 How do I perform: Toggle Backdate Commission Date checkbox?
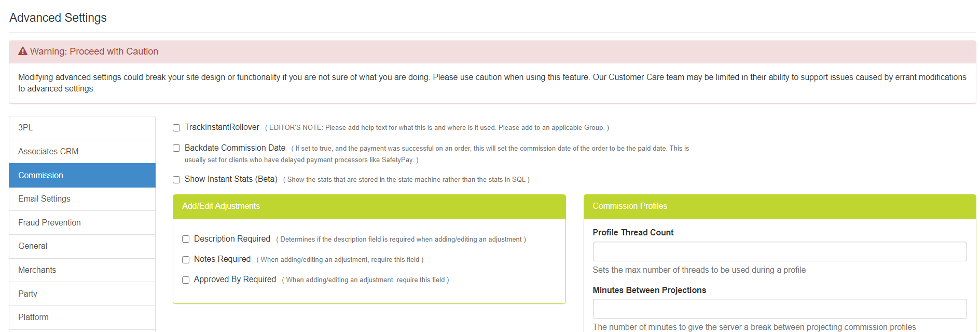tap(176, 148)
